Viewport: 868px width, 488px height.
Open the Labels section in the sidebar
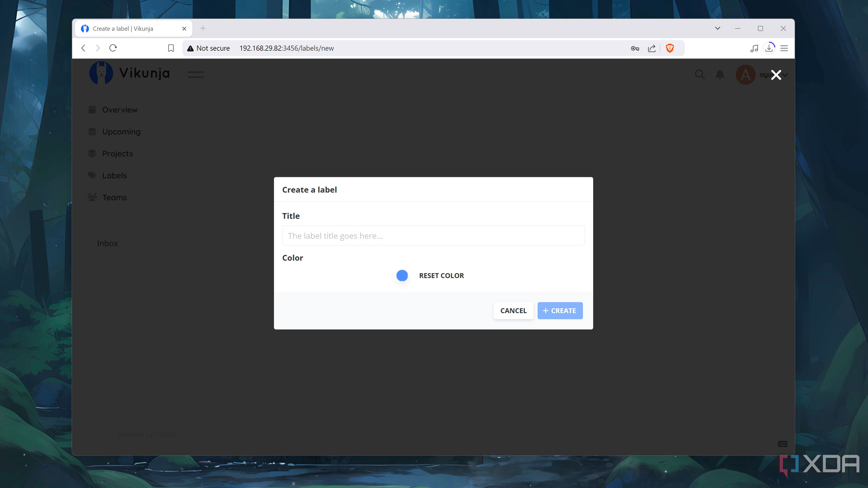coord(114,175)
